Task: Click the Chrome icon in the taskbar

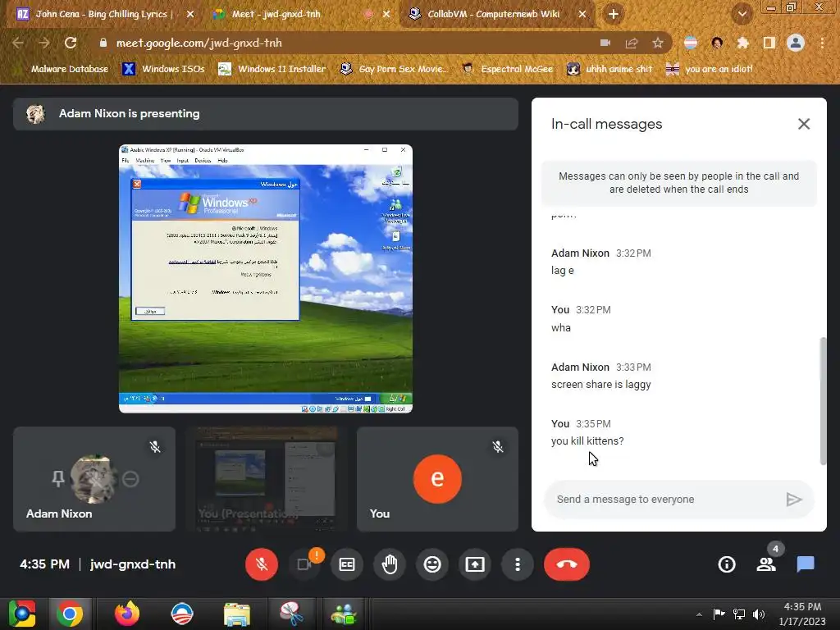Action: pyautogui.click(x=70, y=614)
